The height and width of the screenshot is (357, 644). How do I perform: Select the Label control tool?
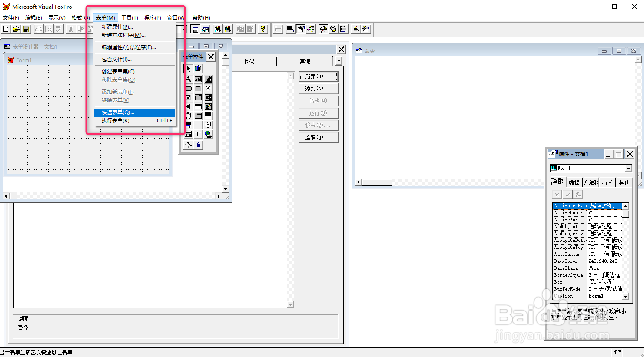click(x=188, y=79)
